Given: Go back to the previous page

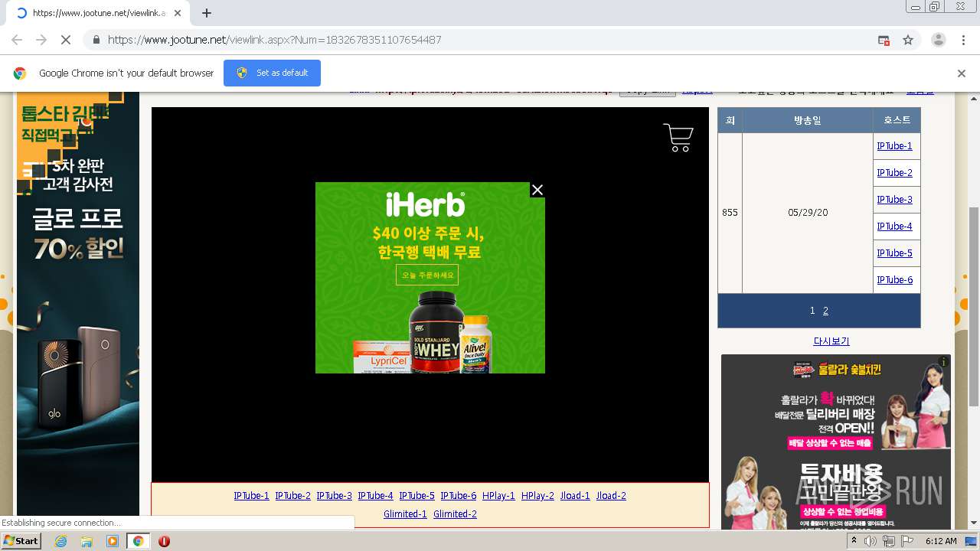Looking at the screenshot, I should click(x=17, y=40).
